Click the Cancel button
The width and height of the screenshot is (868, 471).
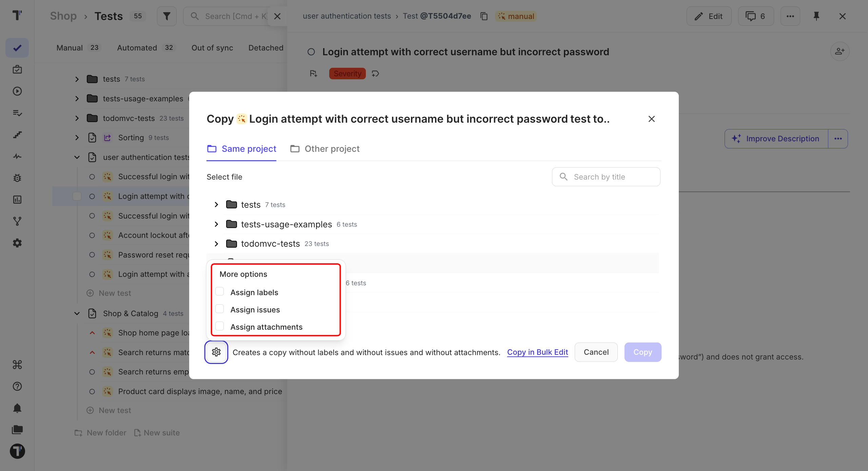pyautogui.click(x=596, y=352)
